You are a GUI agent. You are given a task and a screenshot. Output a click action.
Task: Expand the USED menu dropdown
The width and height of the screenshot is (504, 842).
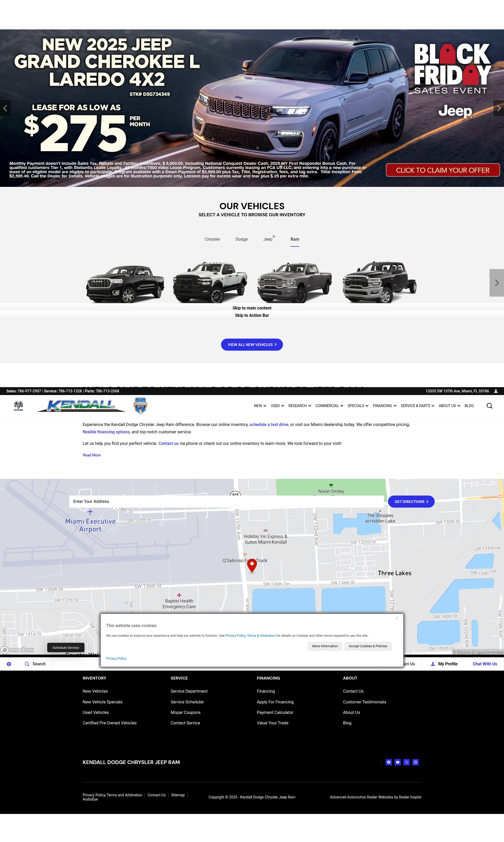point(277,406)
